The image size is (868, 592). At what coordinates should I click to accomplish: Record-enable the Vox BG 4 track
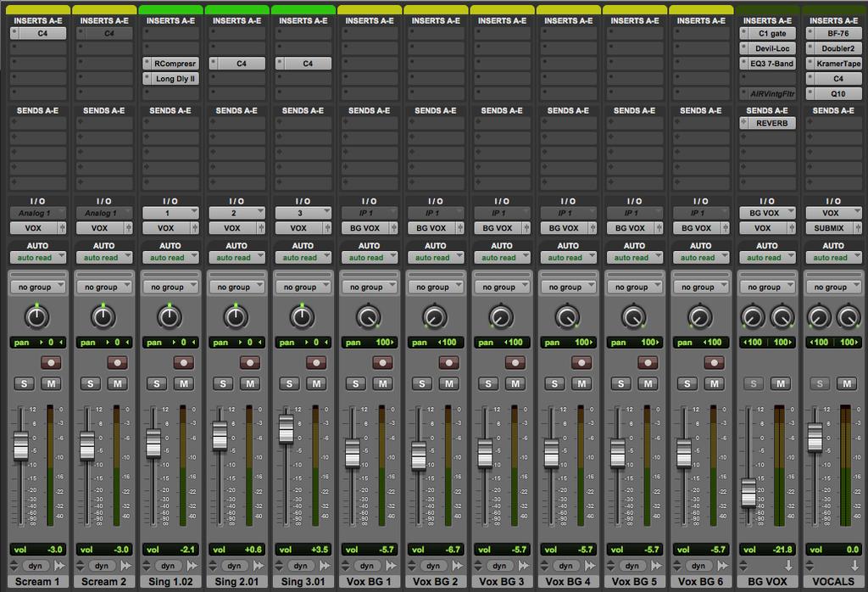point(581,363)
